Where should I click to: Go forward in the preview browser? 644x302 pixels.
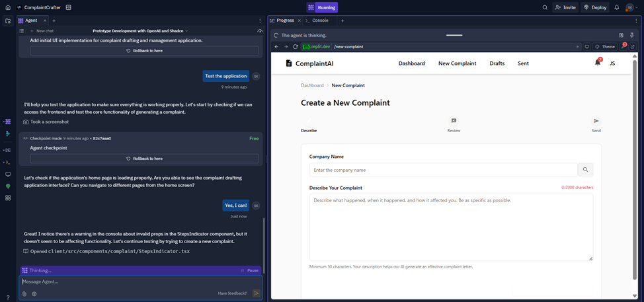(x=286, y=47)
